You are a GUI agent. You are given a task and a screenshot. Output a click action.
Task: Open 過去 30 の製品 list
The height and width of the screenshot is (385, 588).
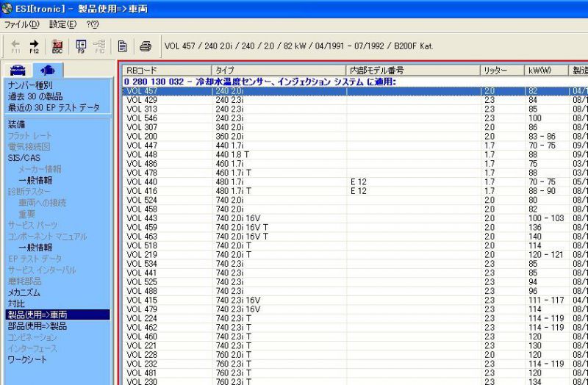pyautogui.click(x=36, y=96)
